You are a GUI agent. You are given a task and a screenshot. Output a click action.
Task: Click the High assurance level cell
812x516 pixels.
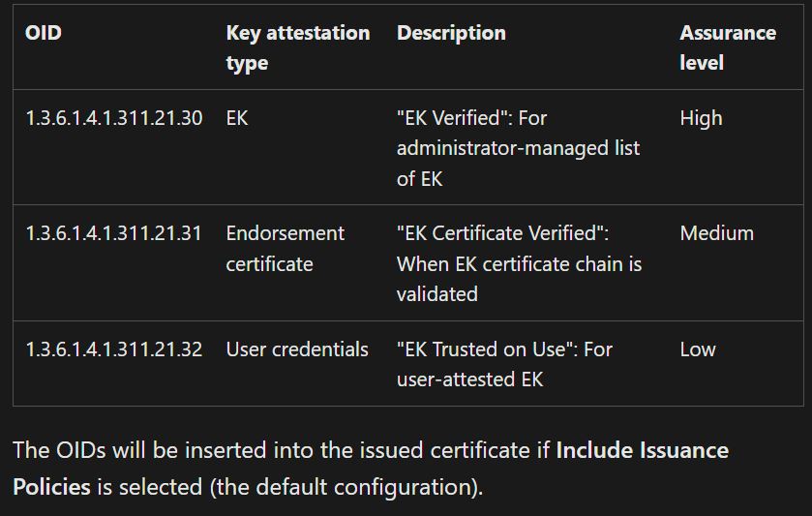click(x=701, y=118)
